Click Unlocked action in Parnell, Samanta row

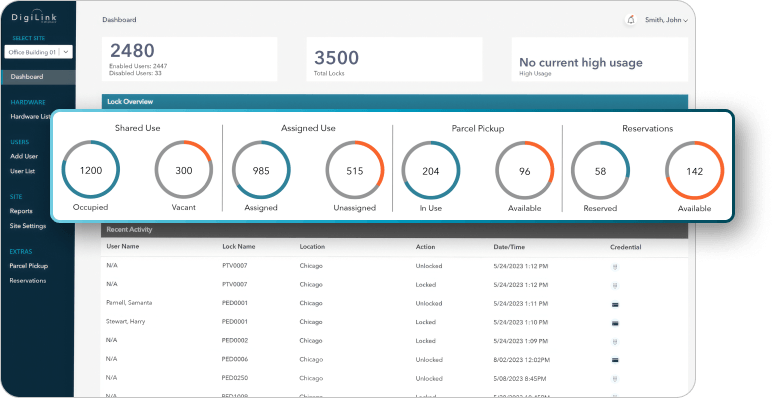429,304
